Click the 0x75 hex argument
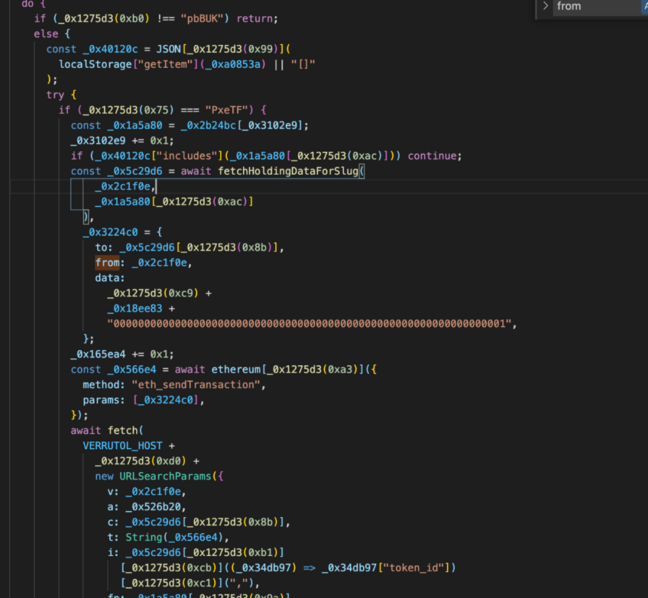Screen dimensions: 648x598 coord(156,110)
